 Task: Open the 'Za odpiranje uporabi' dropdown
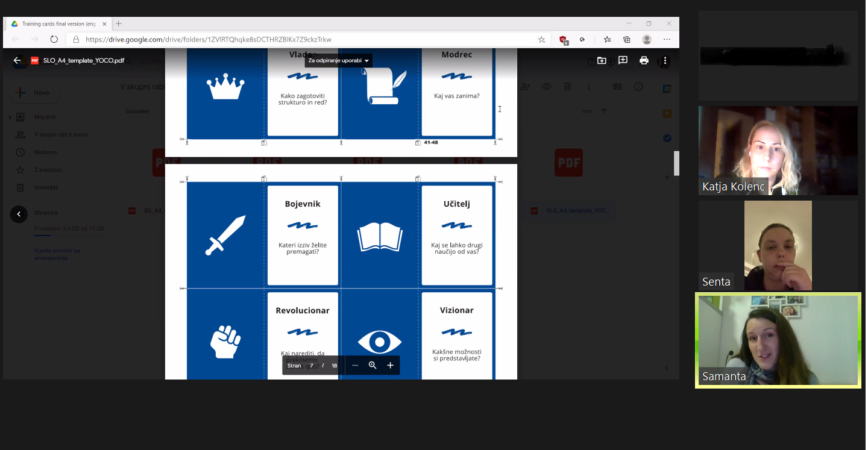(x=338, y=60)
